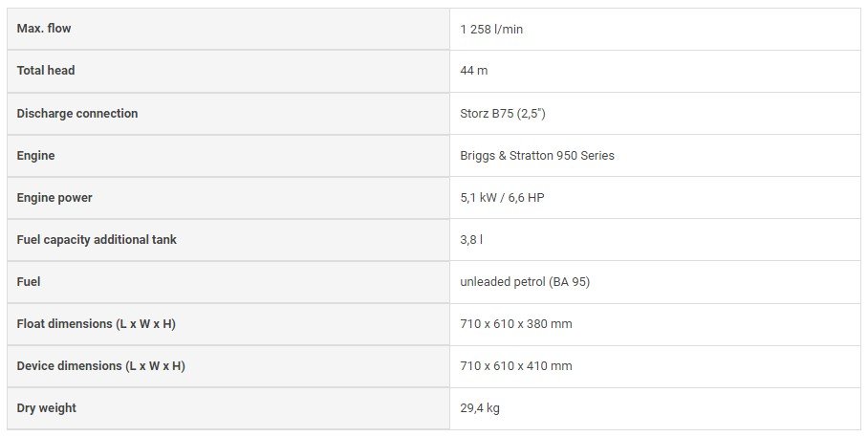Select the 'Total head' row label
868x437 pixels.
46,71
